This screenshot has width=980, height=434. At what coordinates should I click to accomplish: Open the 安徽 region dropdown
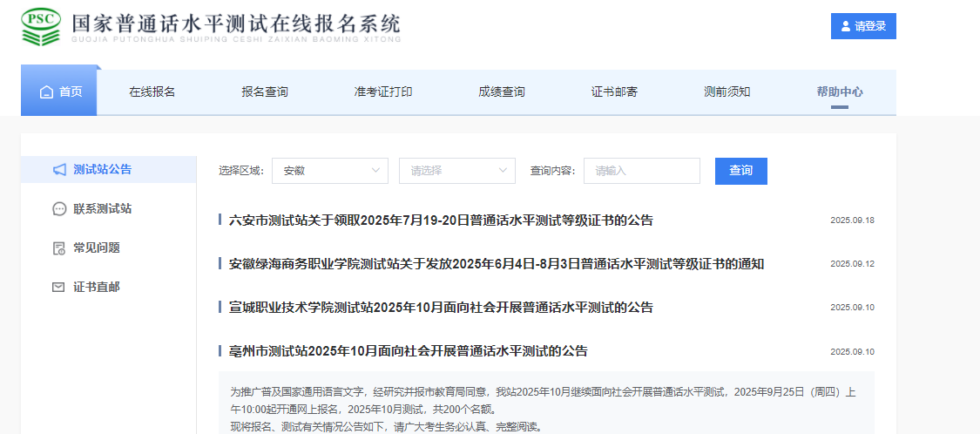coord(329,171)
